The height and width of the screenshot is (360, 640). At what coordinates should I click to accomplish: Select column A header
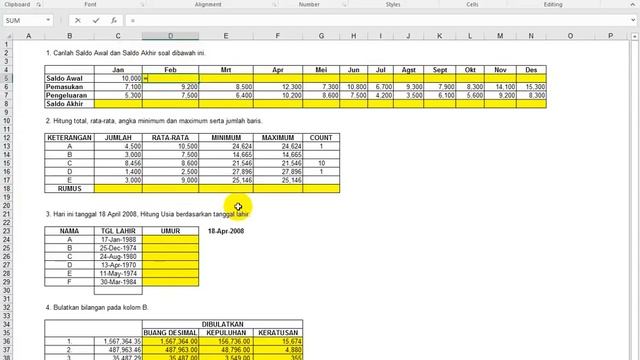[x=29, y=36]
